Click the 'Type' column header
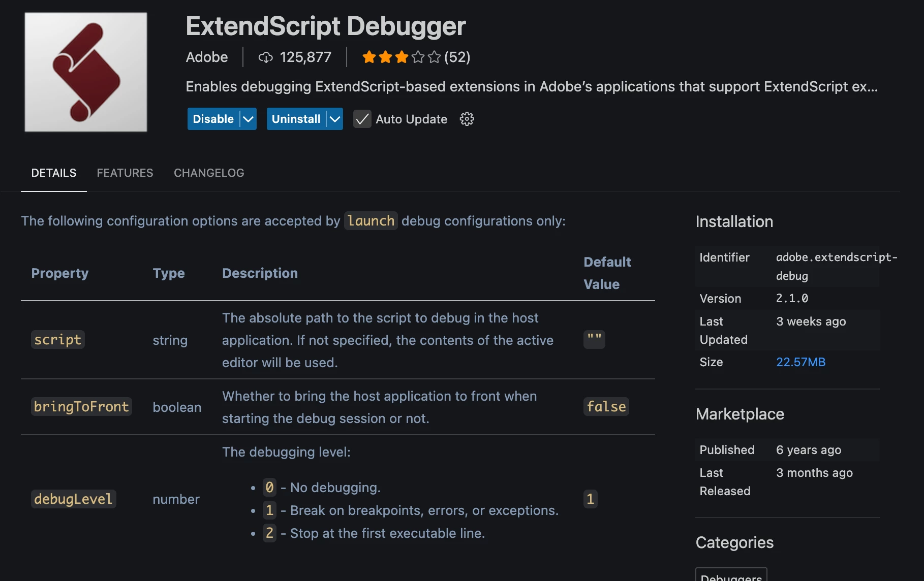924x581 pixels. [169, 273]
